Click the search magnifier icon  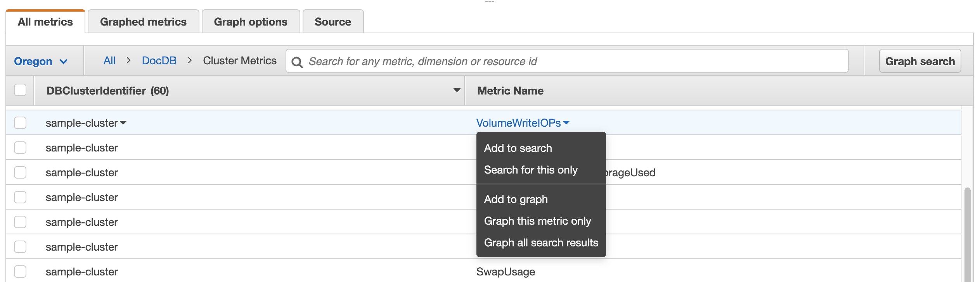click(297, 62)
